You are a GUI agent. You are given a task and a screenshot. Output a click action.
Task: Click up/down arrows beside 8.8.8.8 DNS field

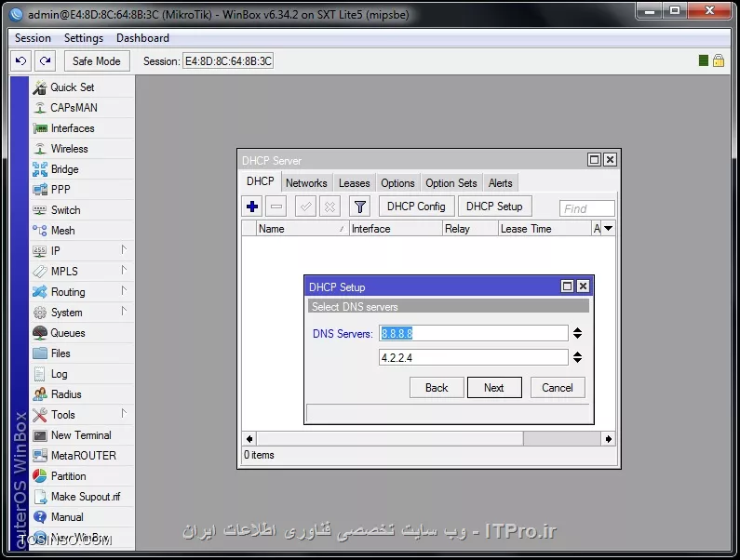coord(577,333)
